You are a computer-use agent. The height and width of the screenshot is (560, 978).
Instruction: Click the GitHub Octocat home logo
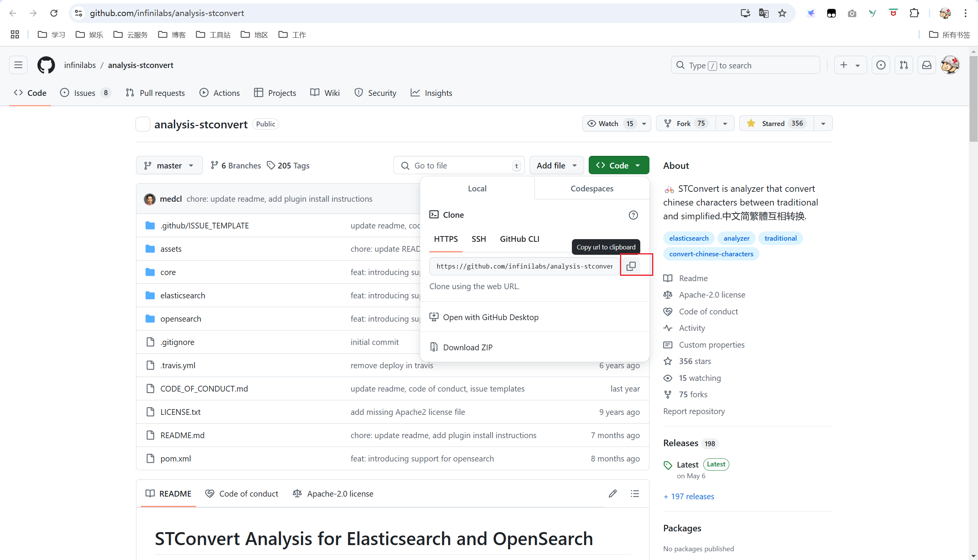point(46,65)
